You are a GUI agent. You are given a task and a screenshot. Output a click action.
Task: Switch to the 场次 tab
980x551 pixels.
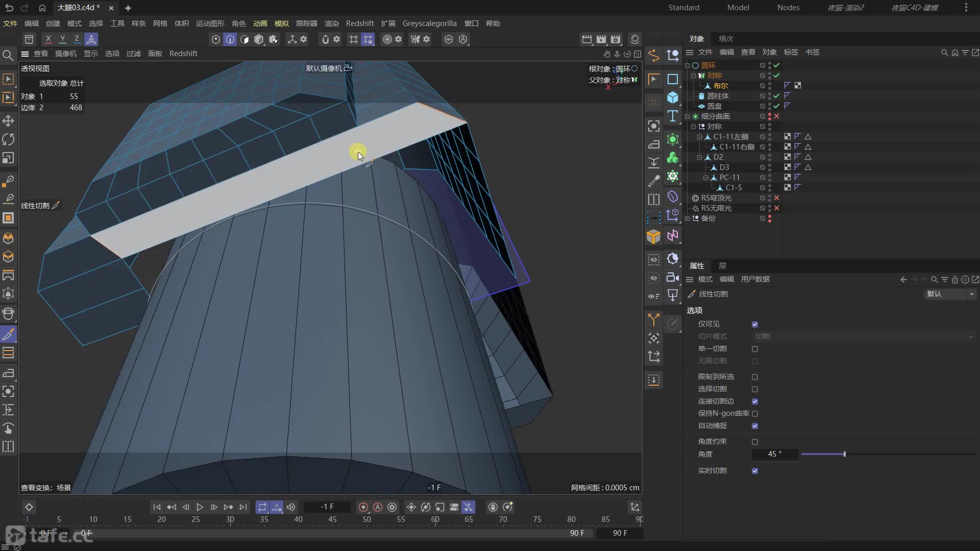point(725,39)
